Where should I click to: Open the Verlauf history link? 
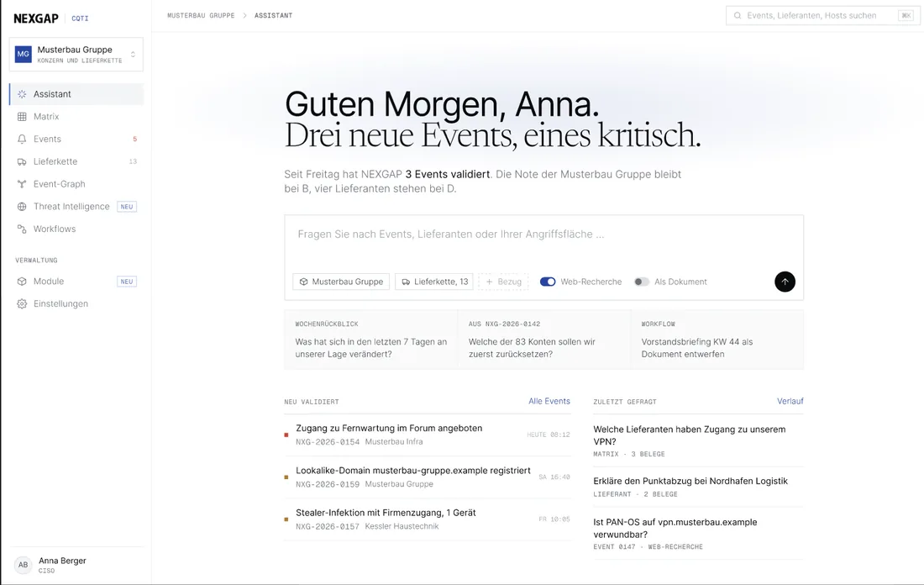click(790, 401)
